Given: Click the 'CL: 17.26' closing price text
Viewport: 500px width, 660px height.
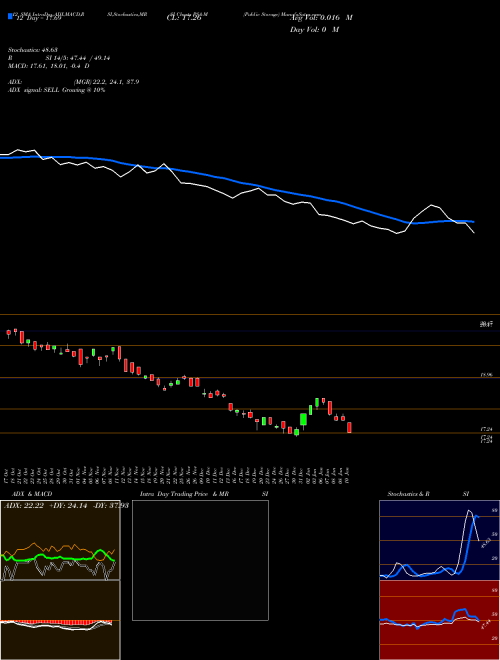Looking at the screenshot, I should coord(184,18).
